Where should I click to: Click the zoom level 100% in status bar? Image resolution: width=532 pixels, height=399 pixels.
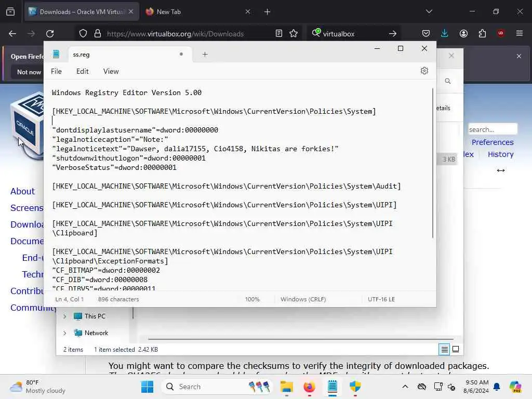[252, 299]
